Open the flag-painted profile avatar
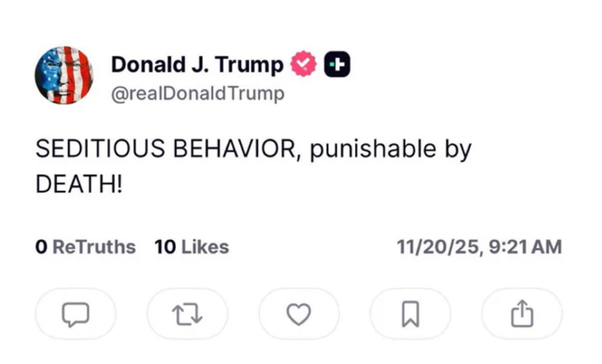The height and width of the screenshot is (364, 602). [x=64, y=75]
